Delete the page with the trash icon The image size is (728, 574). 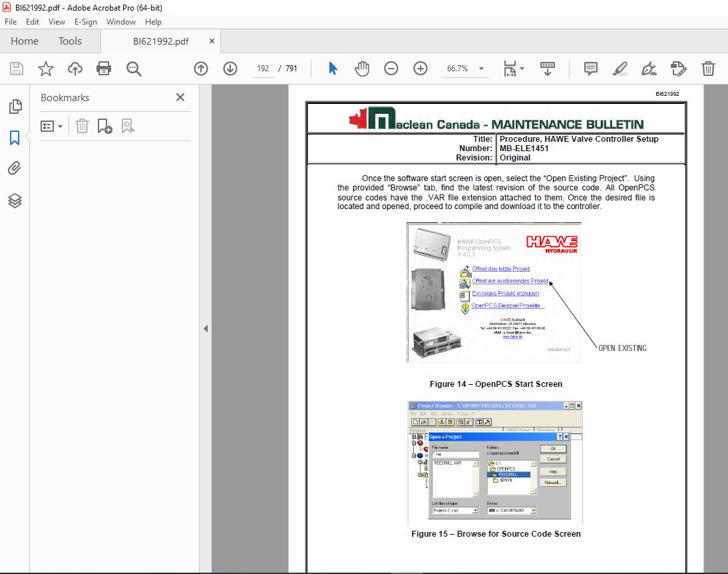click(707, 69)
